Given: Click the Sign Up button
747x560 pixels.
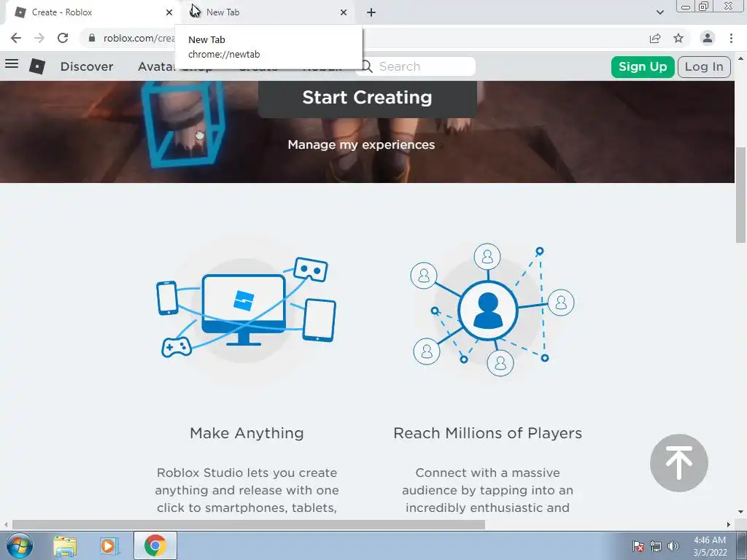Looking at the screenshot, I should (643, 66).
